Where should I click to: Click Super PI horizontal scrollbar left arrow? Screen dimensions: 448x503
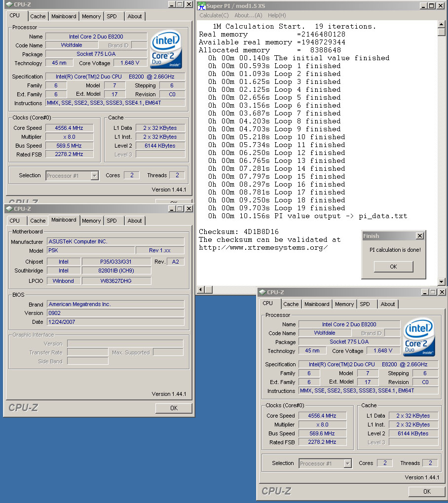[x=200, y=290]
